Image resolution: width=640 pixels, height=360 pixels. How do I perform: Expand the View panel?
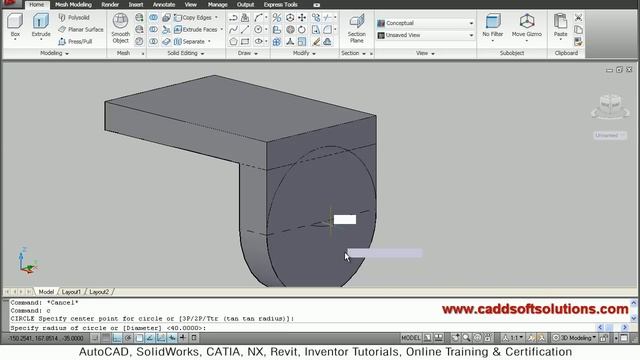(x=425, y=53)
